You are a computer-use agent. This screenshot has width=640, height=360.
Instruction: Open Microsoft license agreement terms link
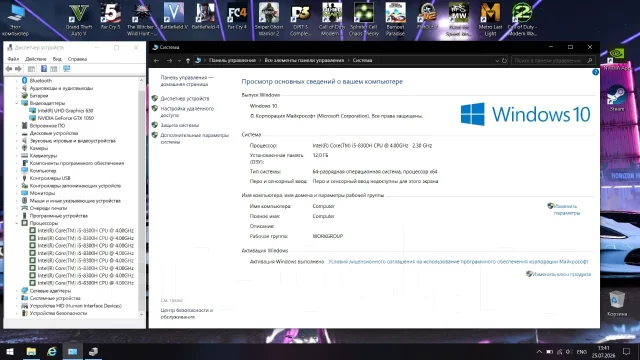tap(458, 262)
